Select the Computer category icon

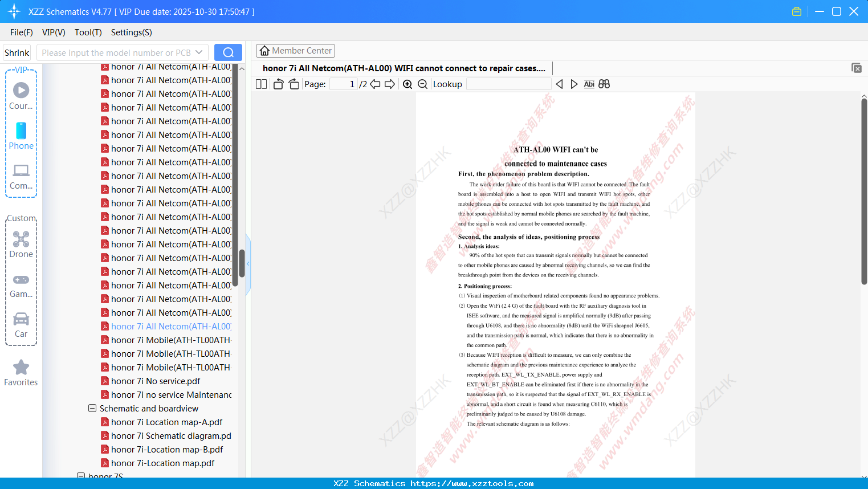pos(21,170)
